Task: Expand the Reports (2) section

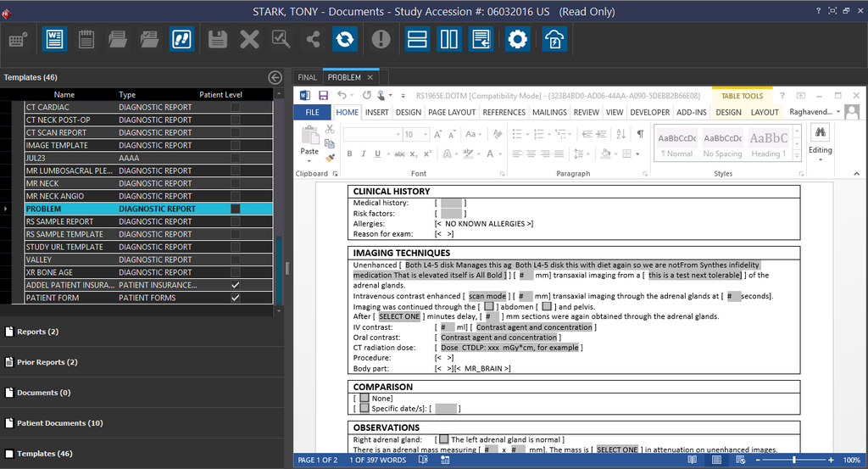Action: pyautogui.click(x=37, y=332)
